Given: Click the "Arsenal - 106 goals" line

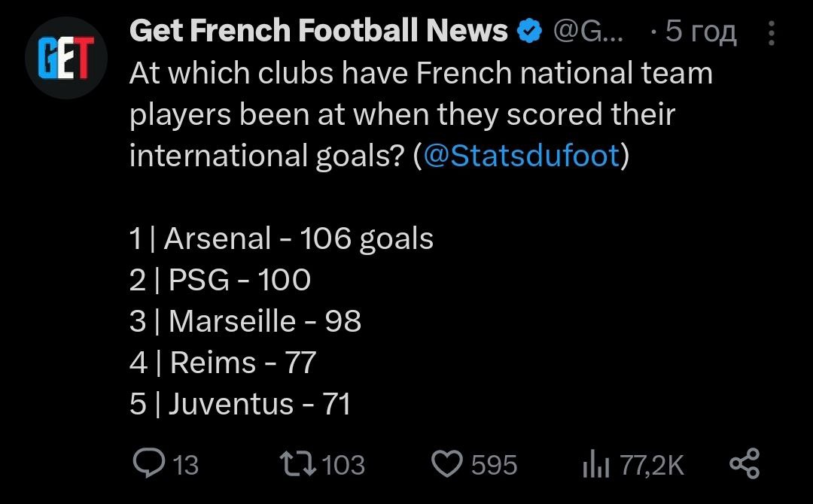Looking at the screenshot, I should click(282, 238).
